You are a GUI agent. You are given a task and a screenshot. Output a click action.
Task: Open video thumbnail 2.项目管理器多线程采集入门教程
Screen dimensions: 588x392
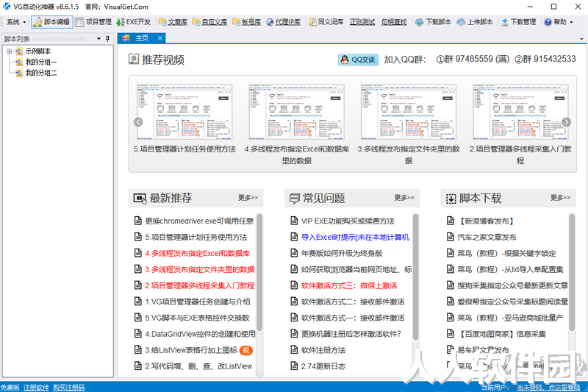coord(520,112)
